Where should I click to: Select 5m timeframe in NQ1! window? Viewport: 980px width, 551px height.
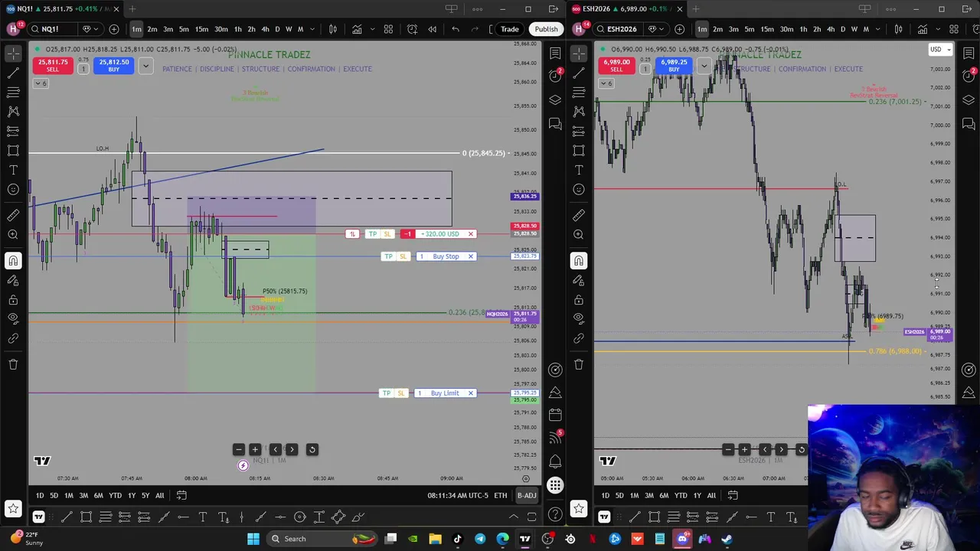coord(184,29)
